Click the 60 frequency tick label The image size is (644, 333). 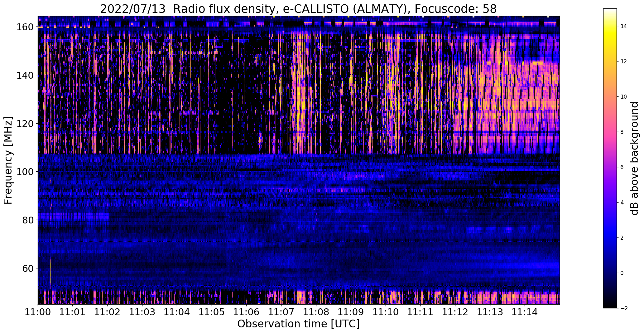point(28,268)
